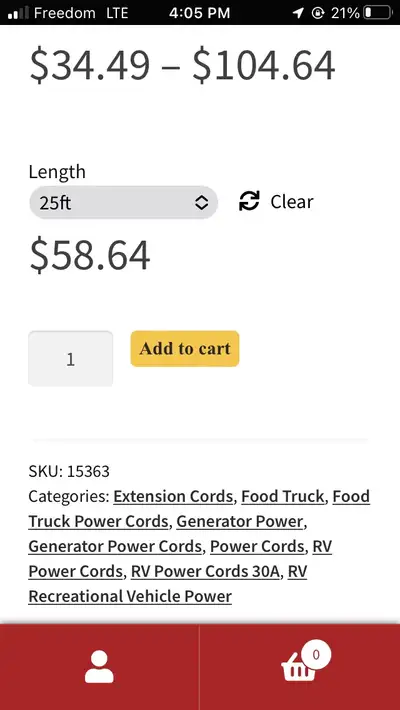Open the Generator Power category link

(x=239, y=521)
